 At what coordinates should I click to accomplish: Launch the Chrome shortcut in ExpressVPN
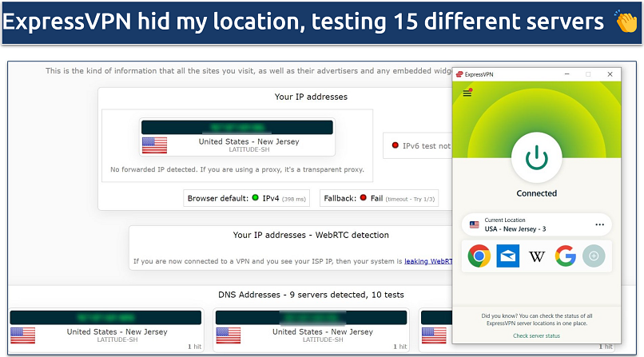(x=479, y=256)
